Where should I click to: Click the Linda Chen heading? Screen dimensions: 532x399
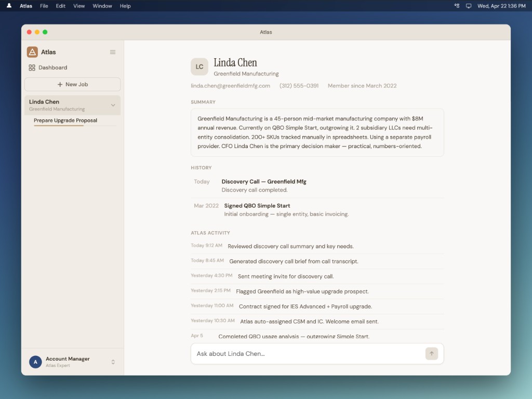235,62
